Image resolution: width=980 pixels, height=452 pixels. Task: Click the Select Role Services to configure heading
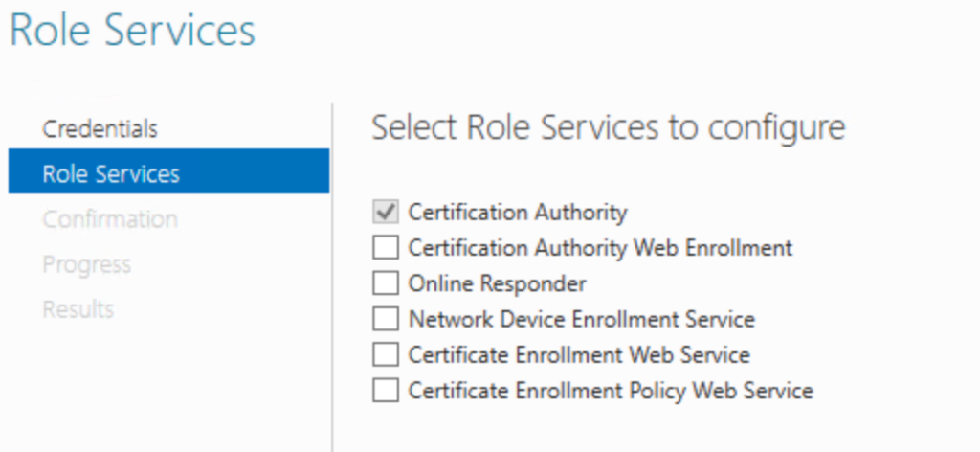coord(608,127)
